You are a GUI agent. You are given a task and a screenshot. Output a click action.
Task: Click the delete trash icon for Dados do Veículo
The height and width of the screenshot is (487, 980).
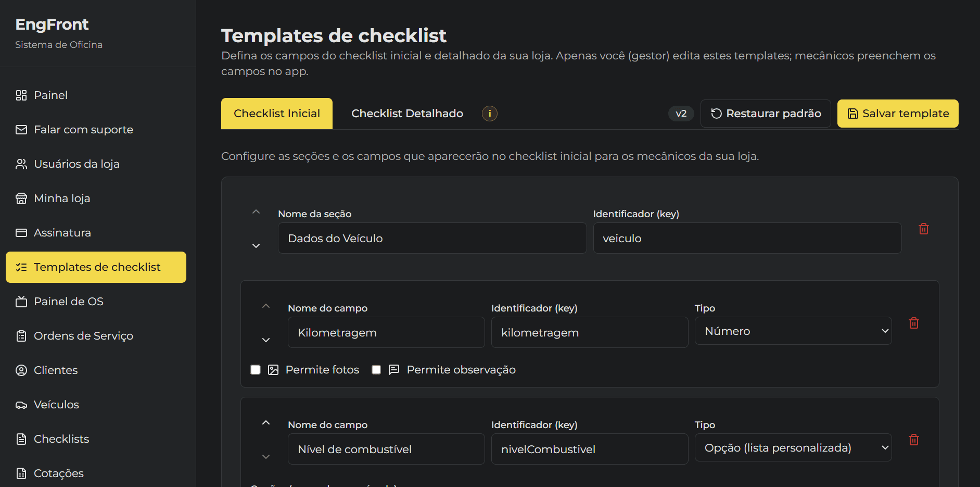[924, 228]
